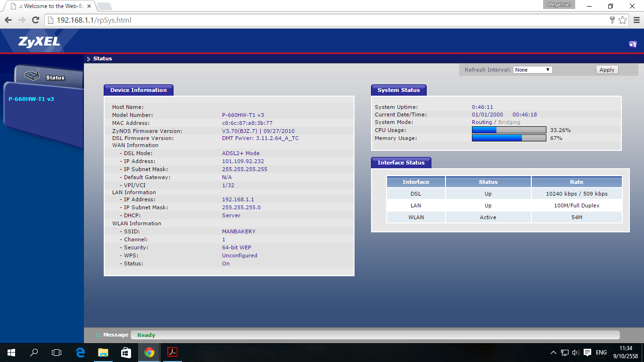The image size is (644, 362).
Task: Click the volume speaker tray icon
Action: (576, 353)
